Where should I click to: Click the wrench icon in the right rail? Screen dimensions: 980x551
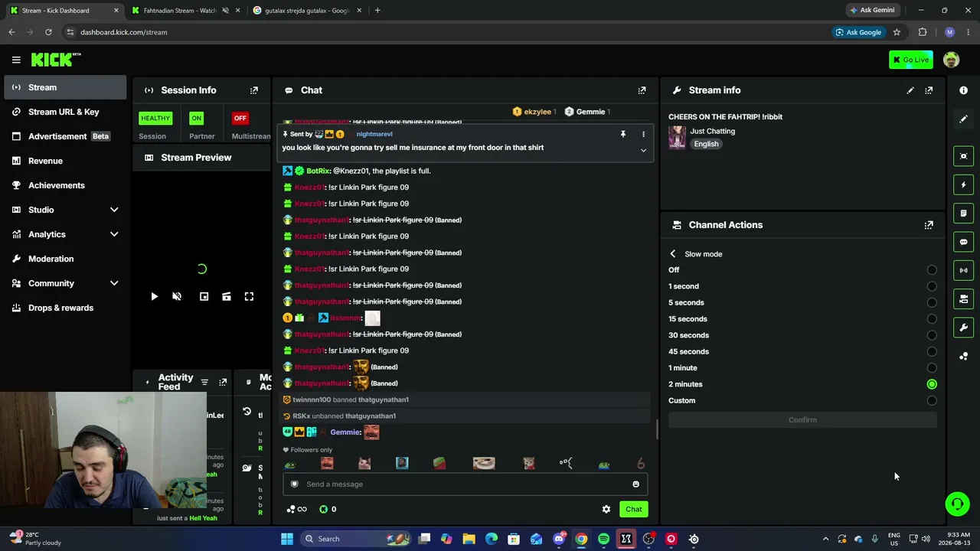click(963, 328)
